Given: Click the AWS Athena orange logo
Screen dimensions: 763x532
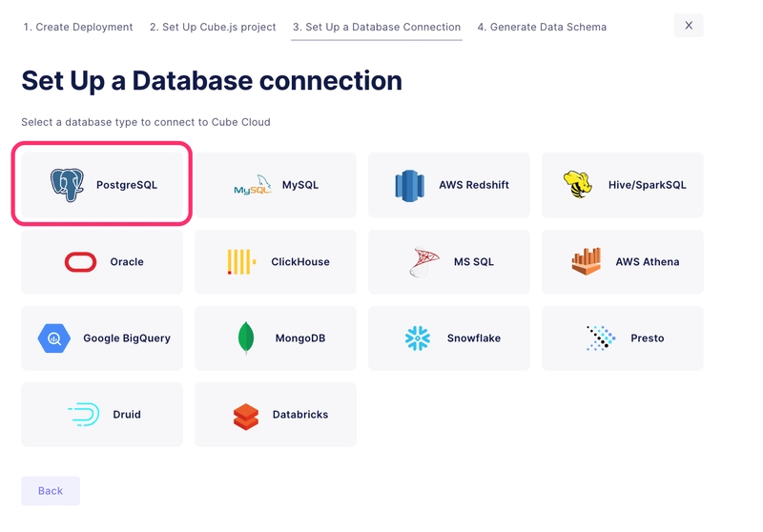Looking at the screenshot, I should pyautogui.click(x=586, y=261).
